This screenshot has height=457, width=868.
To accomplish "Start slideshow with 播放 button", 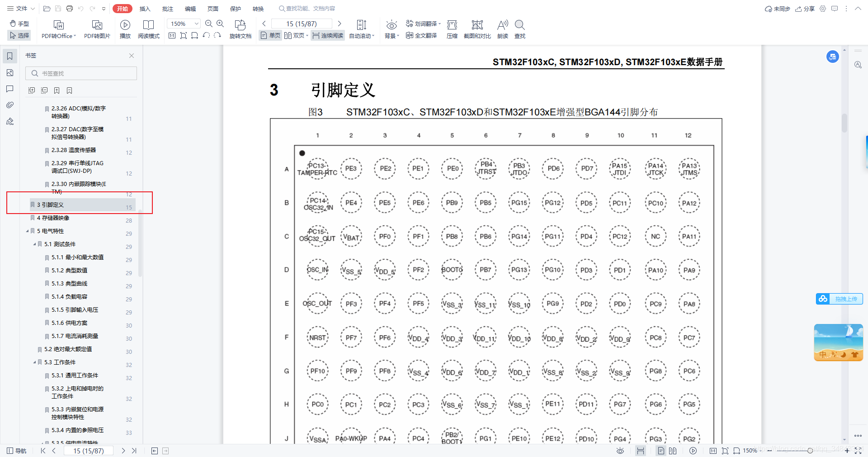I will coord(125,29).
